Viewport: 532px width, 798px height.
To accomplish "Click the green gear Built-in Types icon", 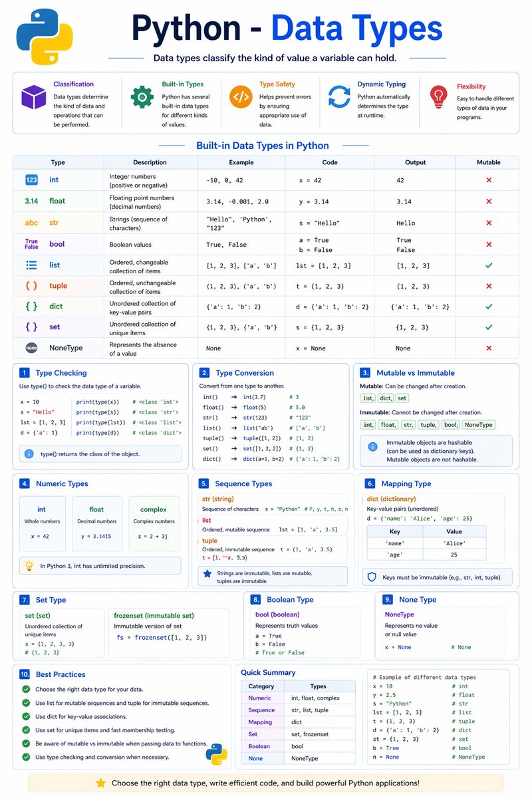I will (x=142, y=97).
